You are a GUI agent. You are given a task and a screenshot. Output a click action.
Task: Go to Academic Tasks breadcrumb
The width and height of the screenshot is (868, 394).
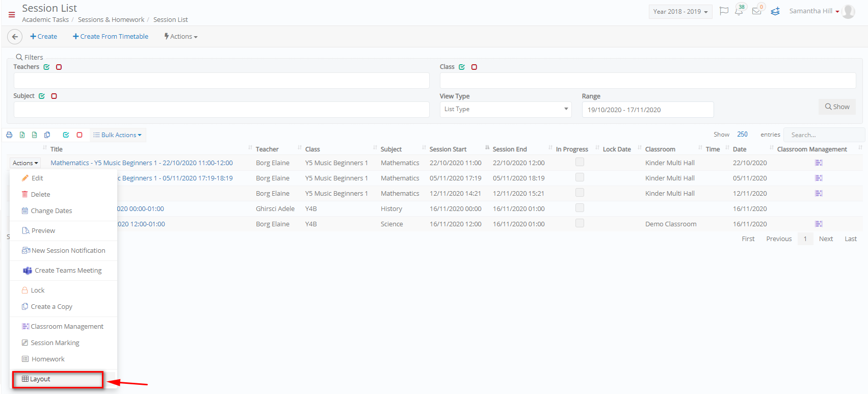coord(45,20)
